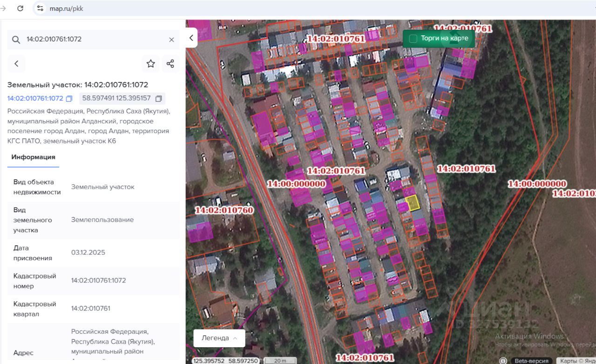Select the yellow highlighted parcel on the map
The width and height of the screenshot is (596, 364).
(412, 203)
